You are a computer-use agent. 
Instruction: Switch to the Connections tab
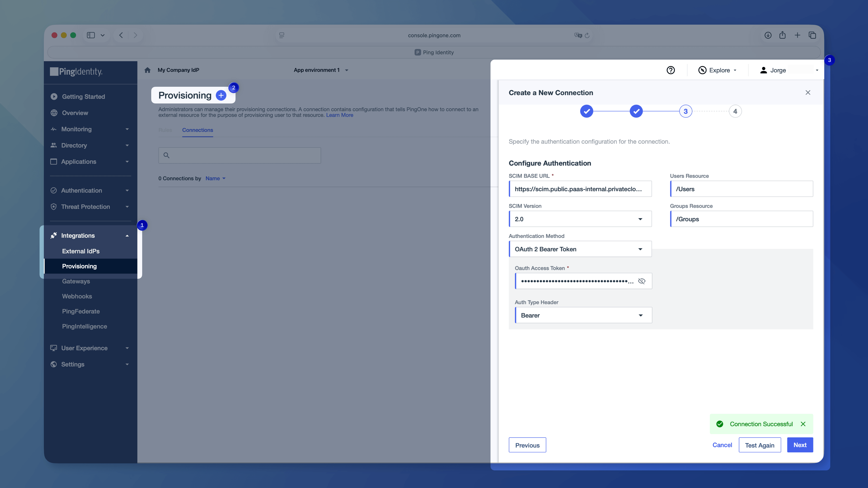click(198, 130)
